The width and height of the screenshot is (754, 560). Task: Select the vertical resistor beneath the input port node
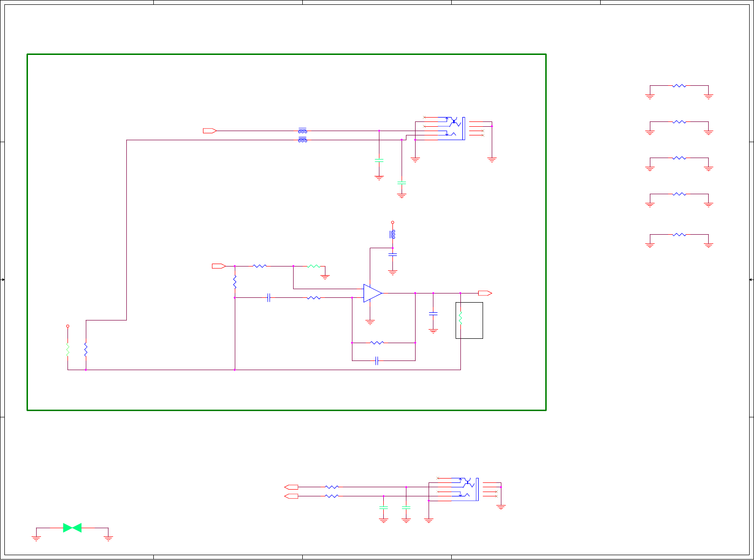[x=235, y=282]
